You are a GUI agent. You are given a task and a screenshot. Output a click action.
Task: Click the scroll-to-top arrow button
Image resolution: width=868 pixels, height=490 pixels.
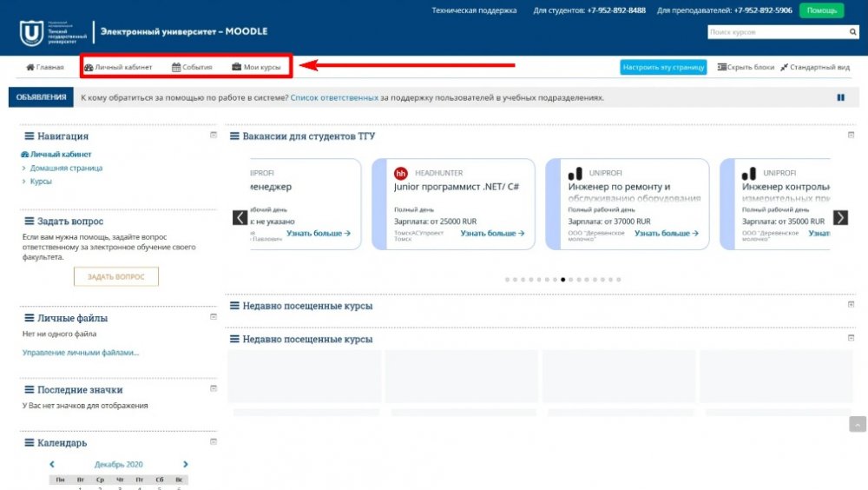[x=858, y=424]
